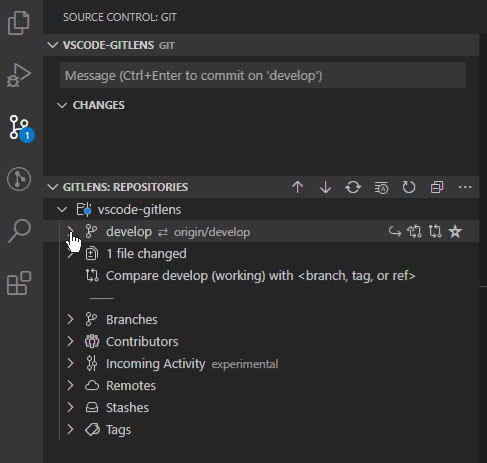This screenshot has height=463, width=487.
Task: Click the branch icon beside develop
Action: click(91, 231)
